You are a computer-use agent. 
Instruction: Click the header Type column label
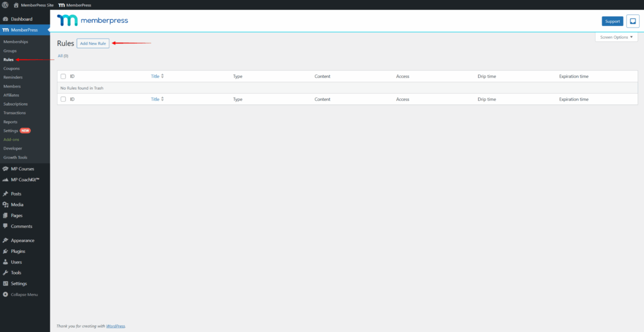click(x=238, y=76)
